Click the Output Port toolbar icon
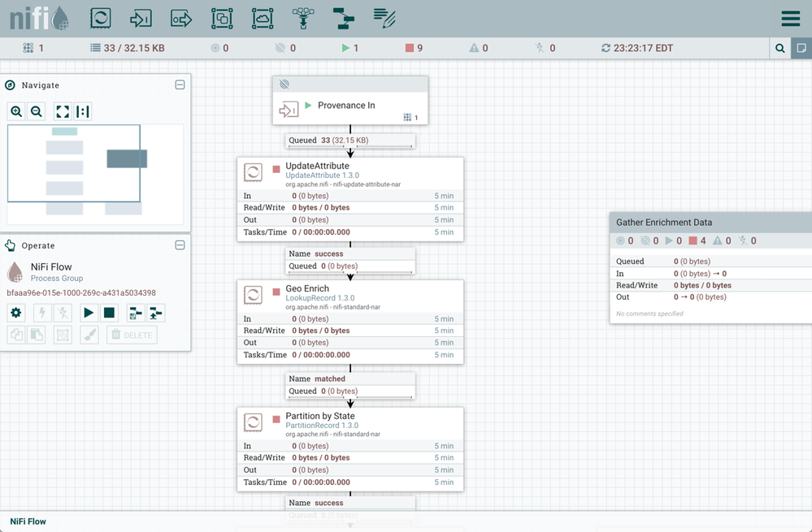 pyautogui.click(x=181, y=18)
